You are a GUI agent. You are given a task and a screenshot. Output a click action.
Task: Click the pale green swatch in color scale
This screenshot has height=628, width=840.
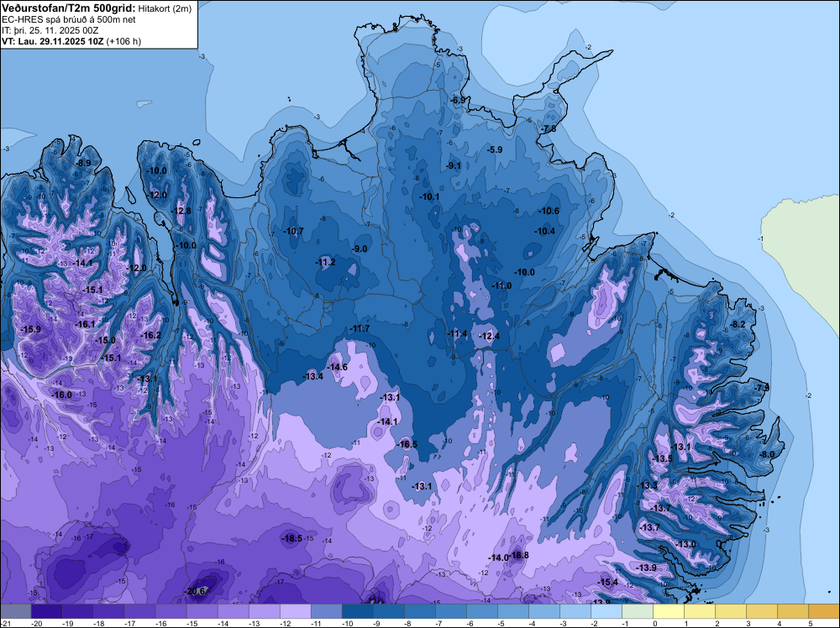[638, 611]
